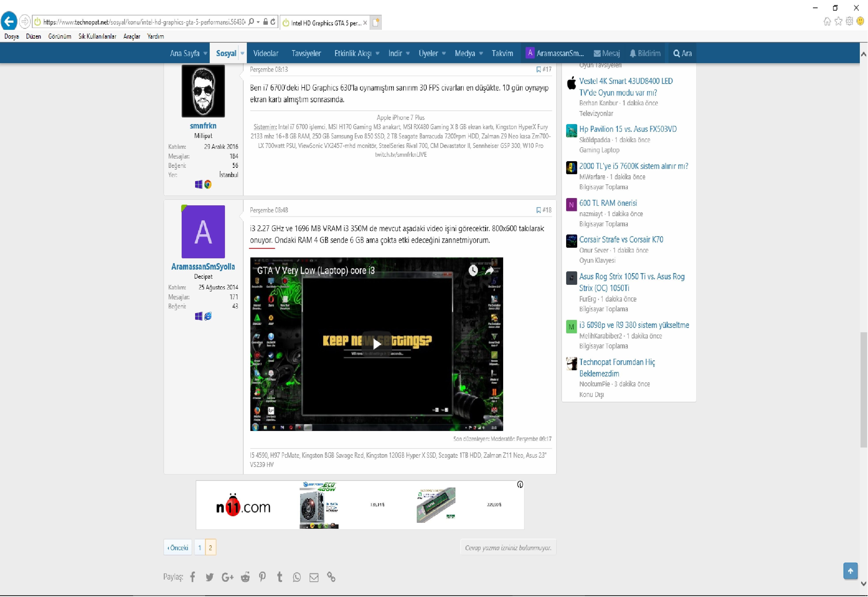Bookmark post #18
This screenshot has width=868, height=597.
click(x=538, y=210)
